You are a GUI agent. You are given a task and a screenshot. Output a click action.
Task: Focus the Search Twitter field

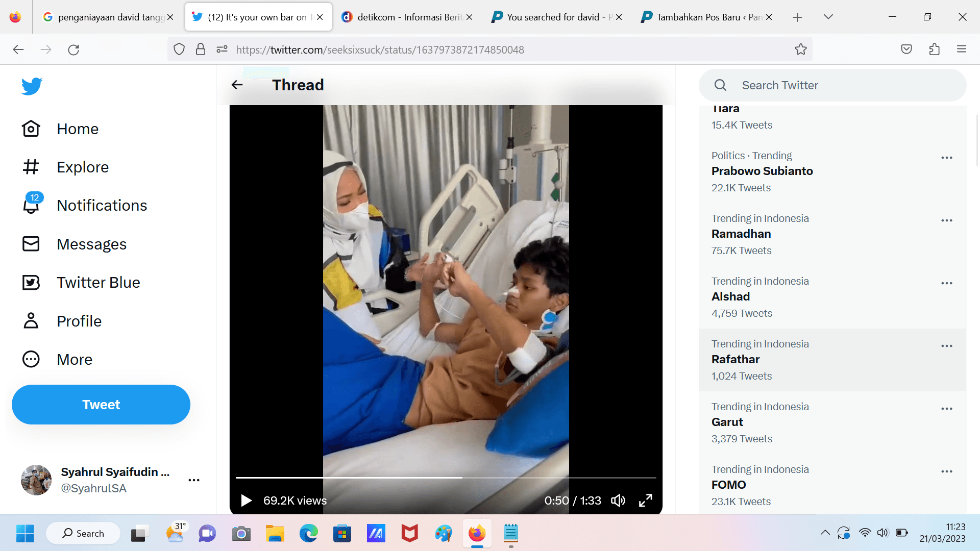(832, 85)
